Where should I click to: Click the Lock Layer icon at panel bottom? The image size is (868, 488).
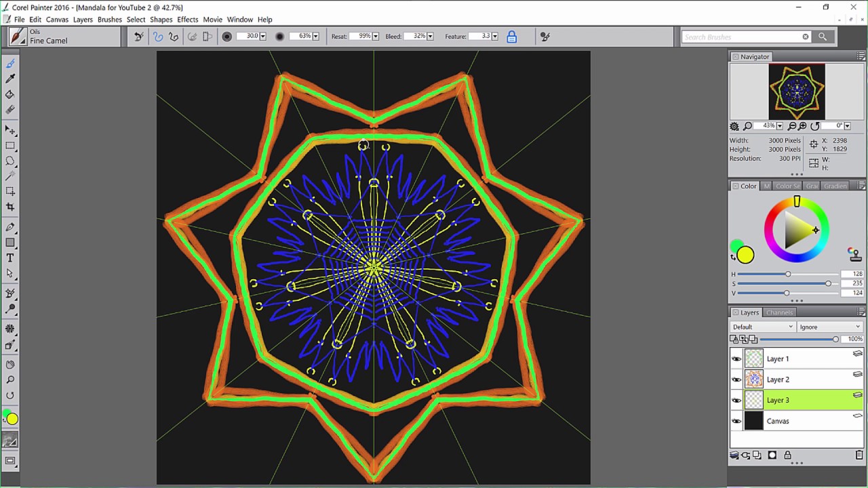(787, 455)
